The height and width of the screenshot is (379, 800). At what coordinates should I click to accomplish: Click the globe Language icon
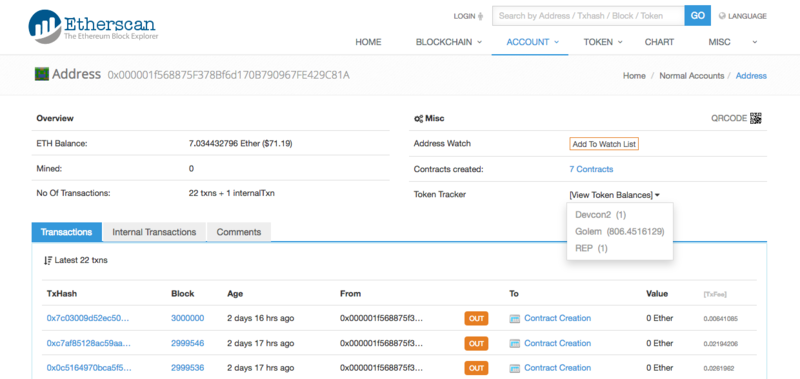(x=722, y=16)
